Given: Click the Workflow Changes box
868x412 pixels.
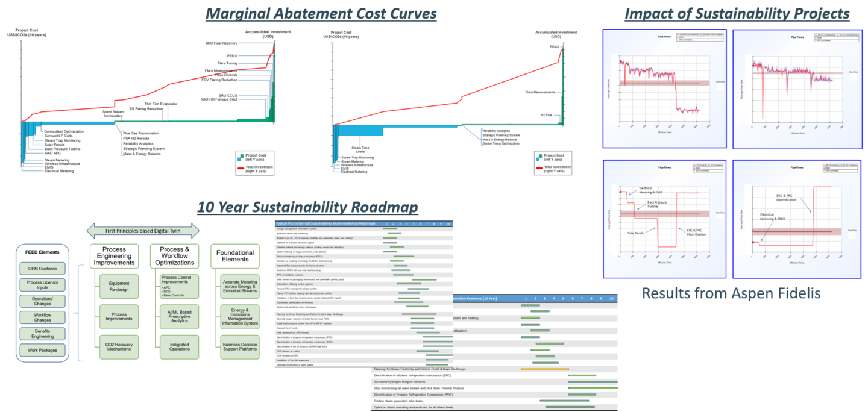Looking at the screenshot, I should point(43,317).
